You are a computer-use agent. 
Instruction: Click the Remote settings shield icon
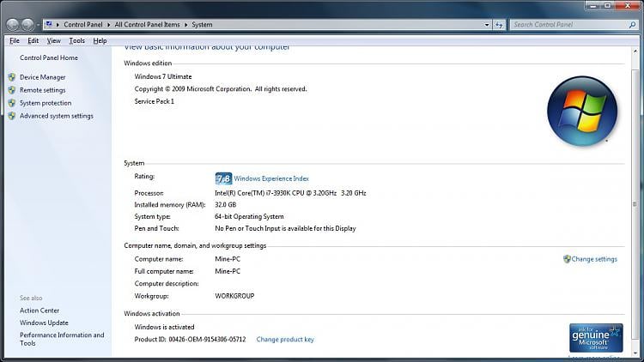pyautogui.click(x=12, y=90)
